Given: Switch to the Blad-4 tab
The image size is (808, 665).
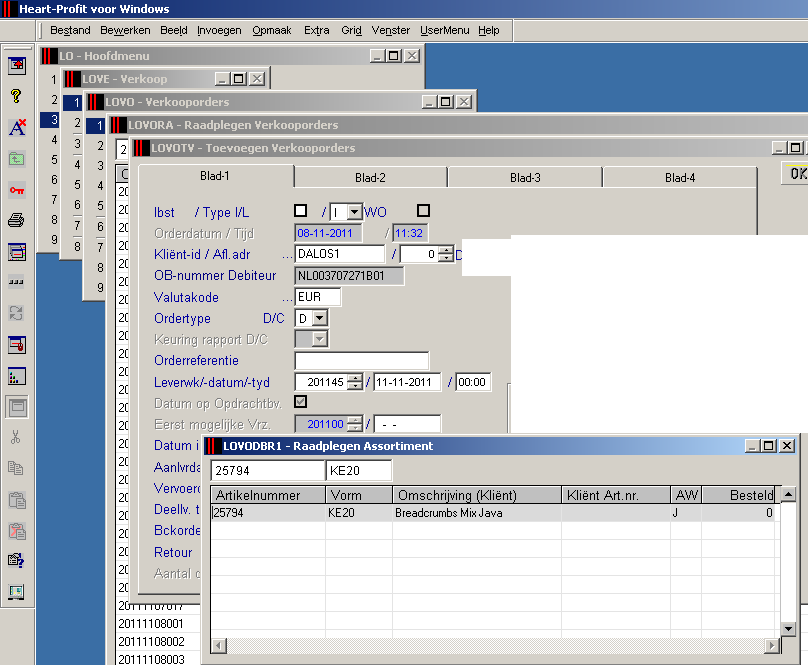Looking at the screenshot, I should pyautogui.click(x=680, y=178).
